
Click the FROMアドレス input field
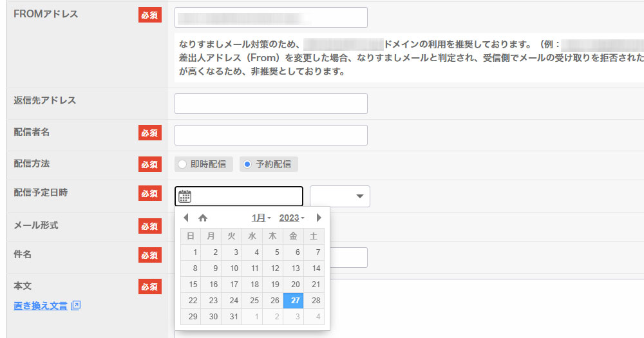coord(270,17)
